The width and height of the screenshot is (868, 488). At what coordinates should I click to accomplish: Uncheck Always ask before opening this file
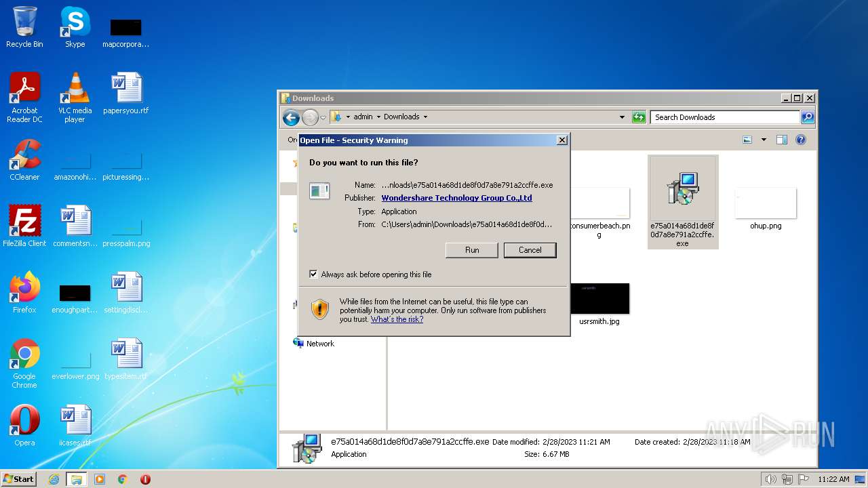[x=313, y=274]
